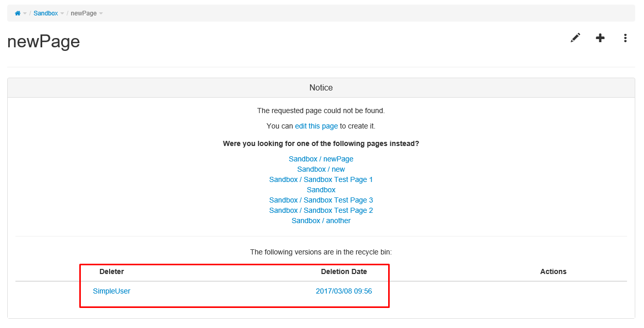This screenshot has height=328, width=644.
Task: Open deleted version dated 2017/03/08 09:56
Action: tap(344, 291)
